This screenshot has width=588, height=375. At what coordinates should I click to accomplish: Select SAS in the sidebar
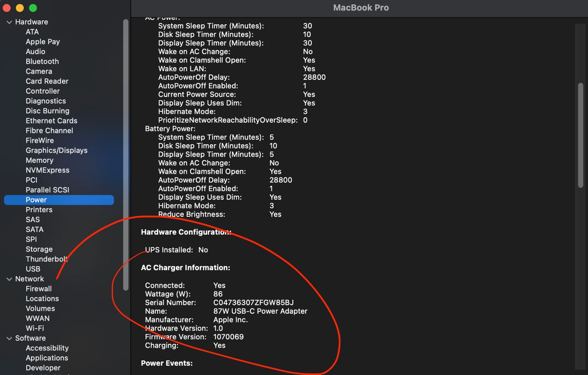pyautogui.click(x=33, y=220)
